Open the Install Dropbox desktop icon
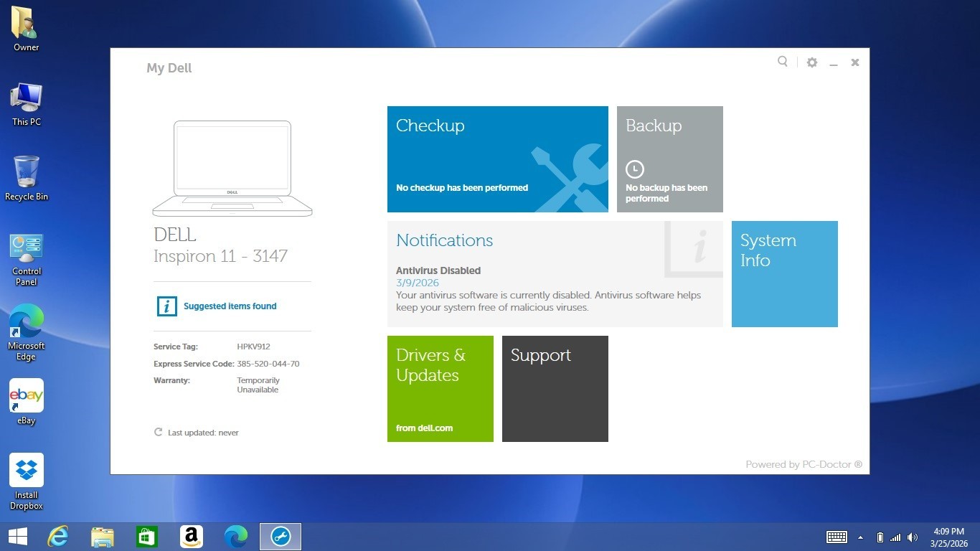980x551 pixels. [x=27, y=482]
